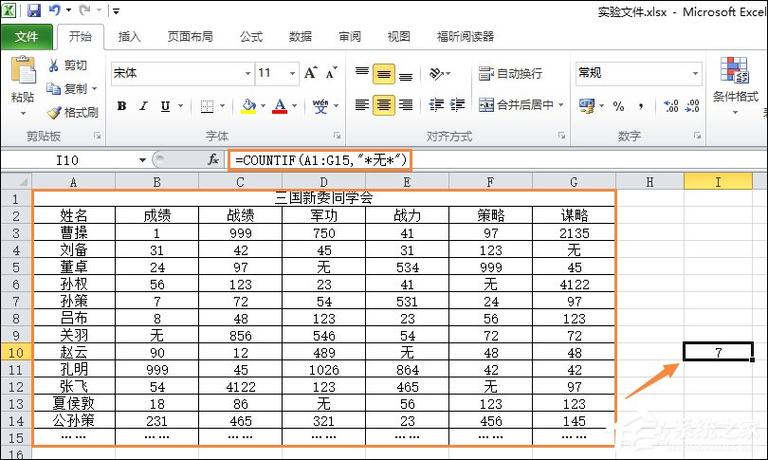Click the Excel application icon in title bar
Screen dimensions: 768x460
pos(9,10)
